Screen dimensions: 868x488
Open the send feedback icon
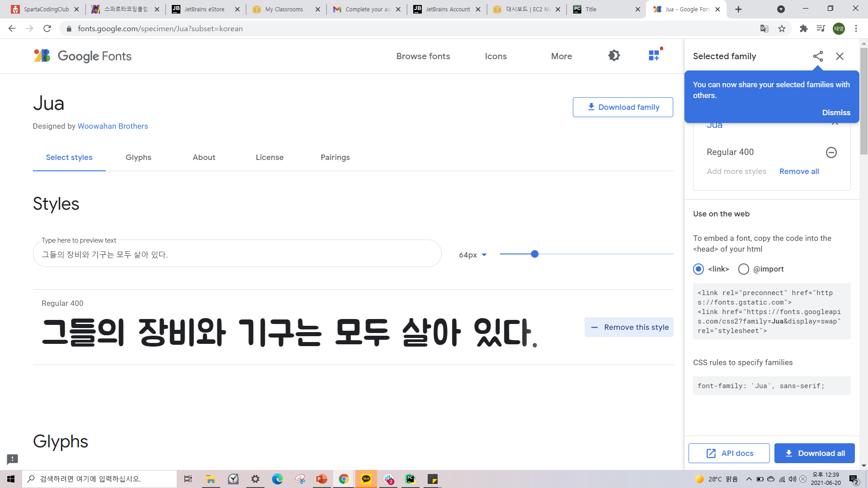(12, 459)
